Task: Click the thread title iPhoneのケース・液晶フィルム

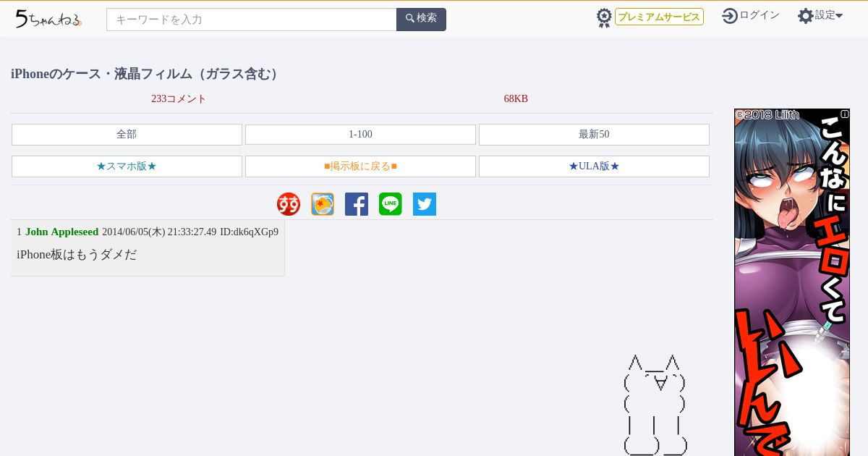Action: click(x=145, y=74)
